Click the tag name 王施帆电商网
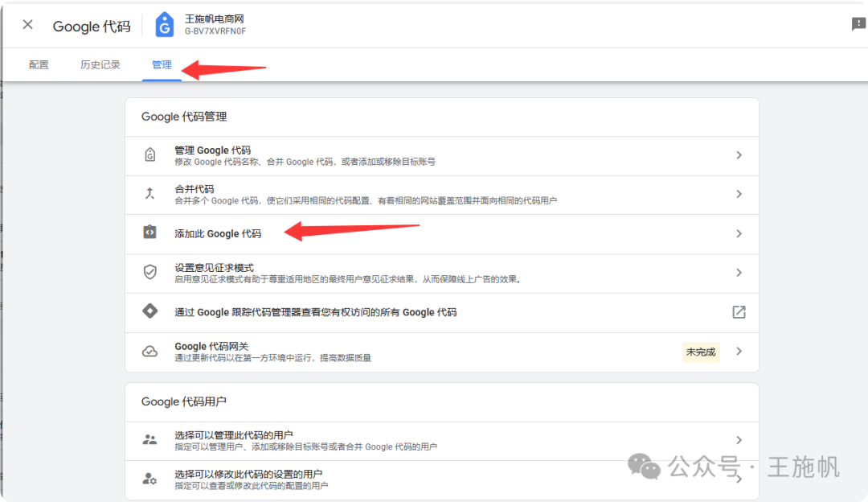The height and width of the screenshot is (502, 868). coord(215,19)
